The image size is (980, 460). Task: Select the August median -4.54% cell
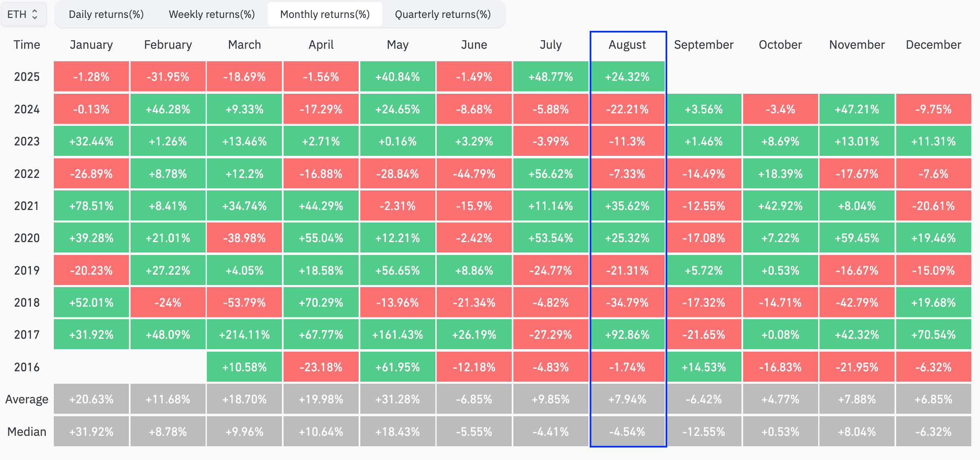coord(627,432)
